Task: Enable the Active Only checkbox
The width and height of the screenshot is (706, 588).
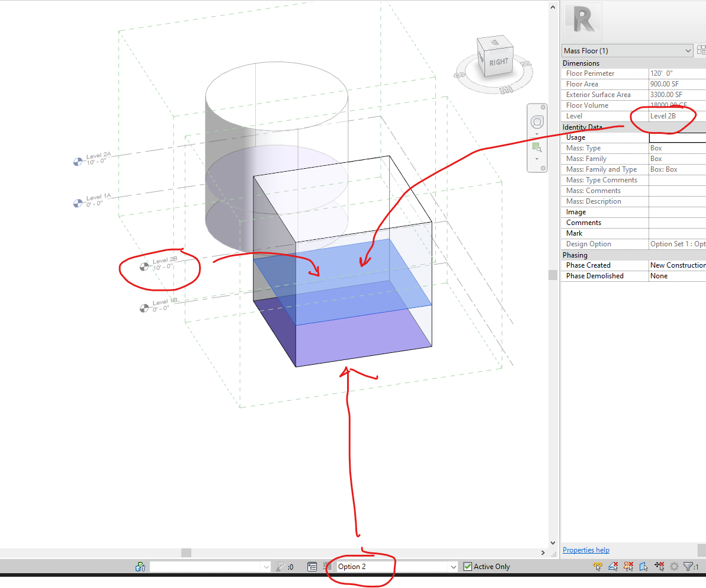Action: click(467, 566)
